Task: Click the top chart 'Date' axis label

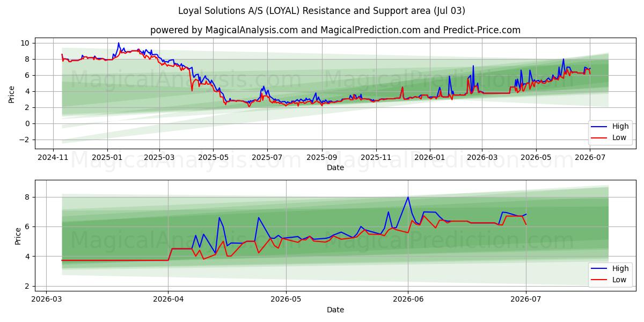Action: coord(335,168)
